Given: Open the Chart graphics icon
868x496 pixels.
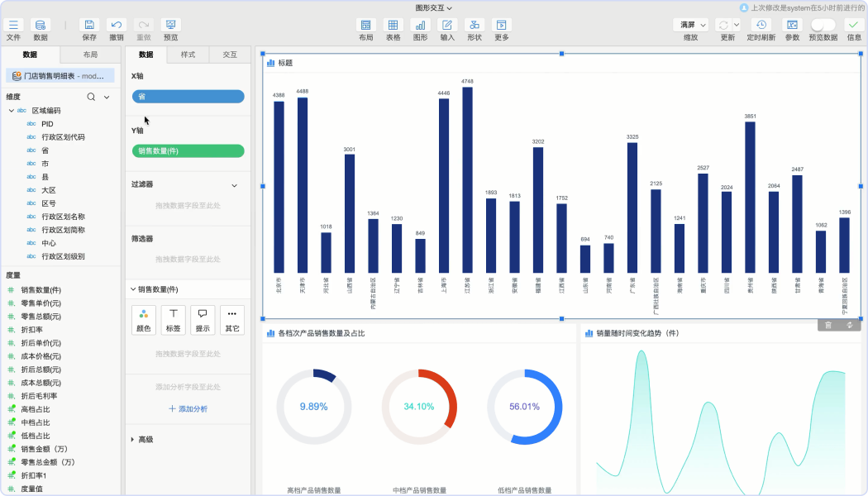Looking at the screenshot, I should (420, 26).
